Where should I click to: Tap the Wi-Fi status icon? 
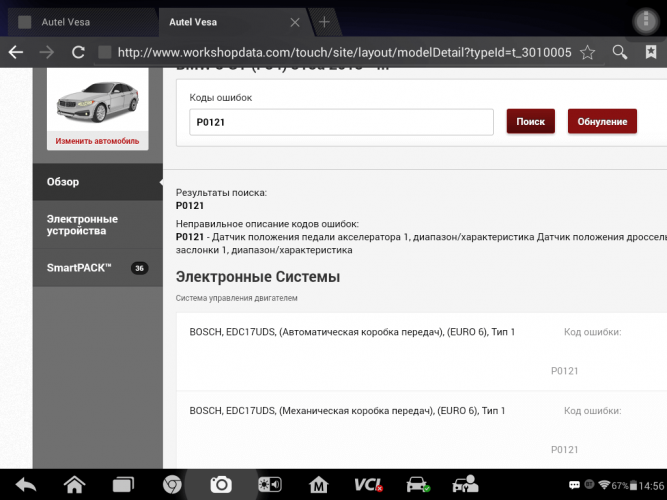pos(604,485)
